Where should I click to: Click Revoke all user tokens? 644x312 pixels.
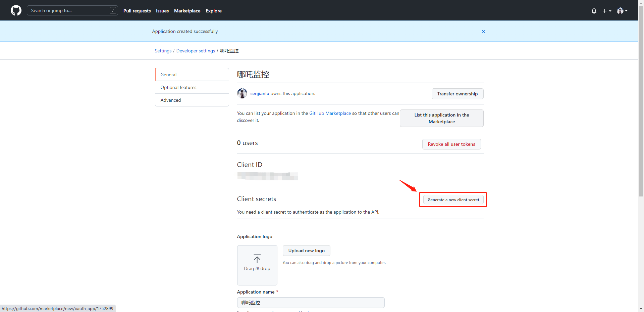pos(451,144)
